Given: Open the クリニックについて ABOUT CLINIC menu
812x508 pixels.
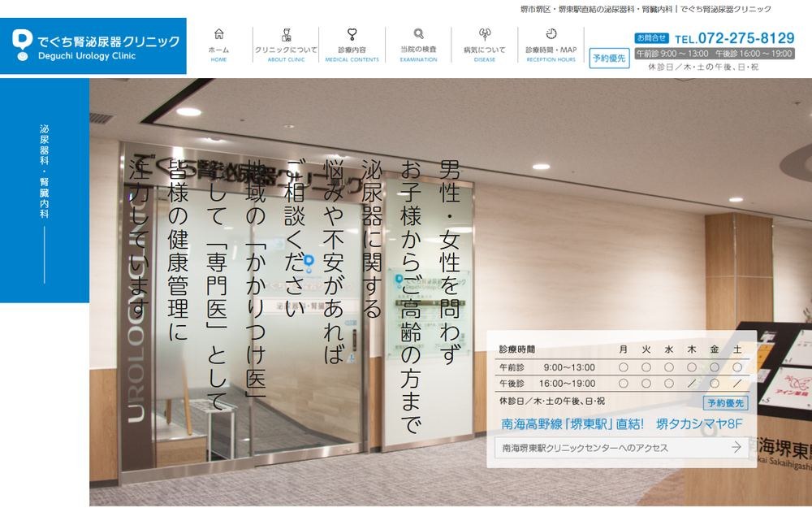Looking at the screenshot, I should pyautogui.click(x=286, y=46).
